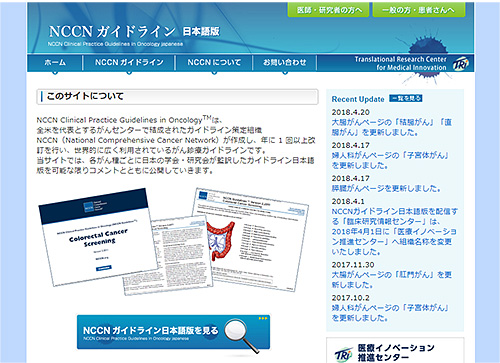Screen dimensions: 500x363
Task: Open the 膵臓がんページ update link
Action: click(386, 188)
